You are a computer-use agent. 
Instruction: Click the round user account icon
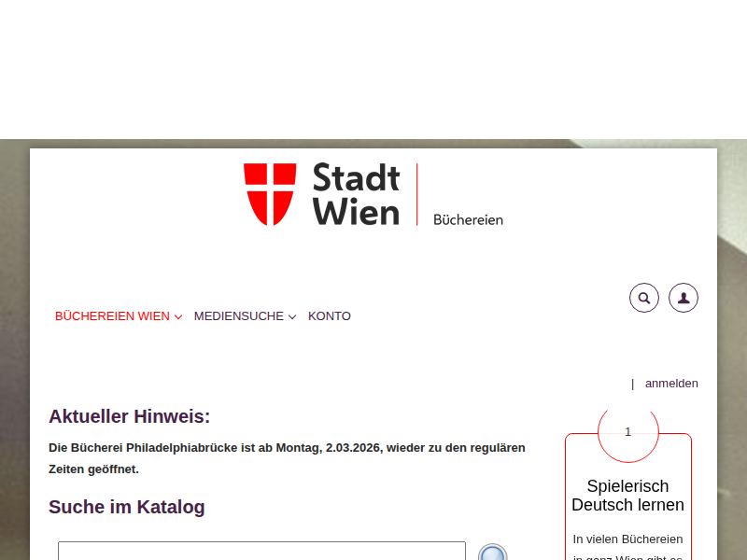coord(684,298)
